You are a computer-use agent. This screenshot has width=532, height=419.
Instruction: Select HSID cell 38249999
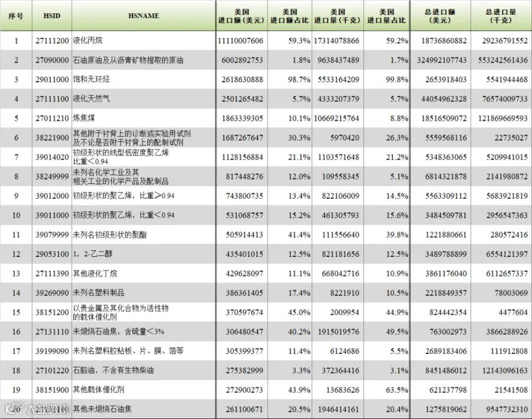(52, 176)
